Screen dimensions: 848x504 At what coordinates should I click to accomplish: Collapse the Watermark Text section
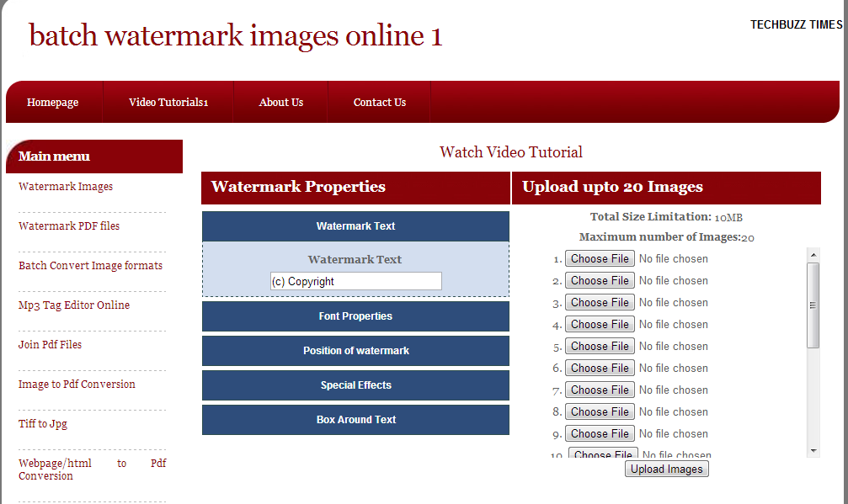pyautogui.click(x=355, y=225)
